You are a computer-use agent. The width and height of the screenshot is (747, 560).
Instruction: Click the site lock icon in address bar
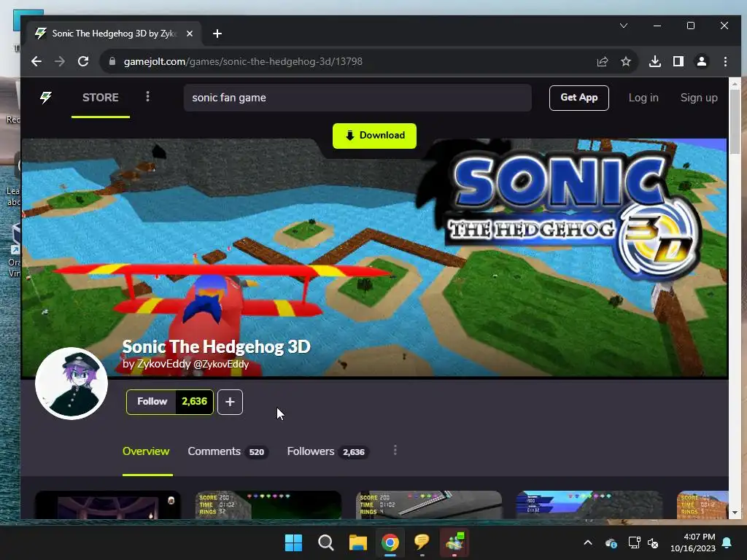tap(112, 61)
